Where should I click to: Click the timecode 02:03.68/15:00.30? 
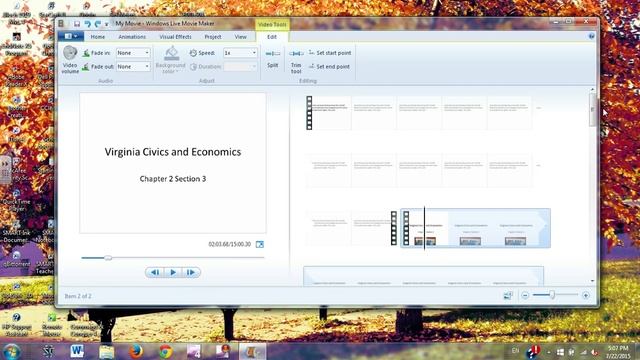pos(229,244)
